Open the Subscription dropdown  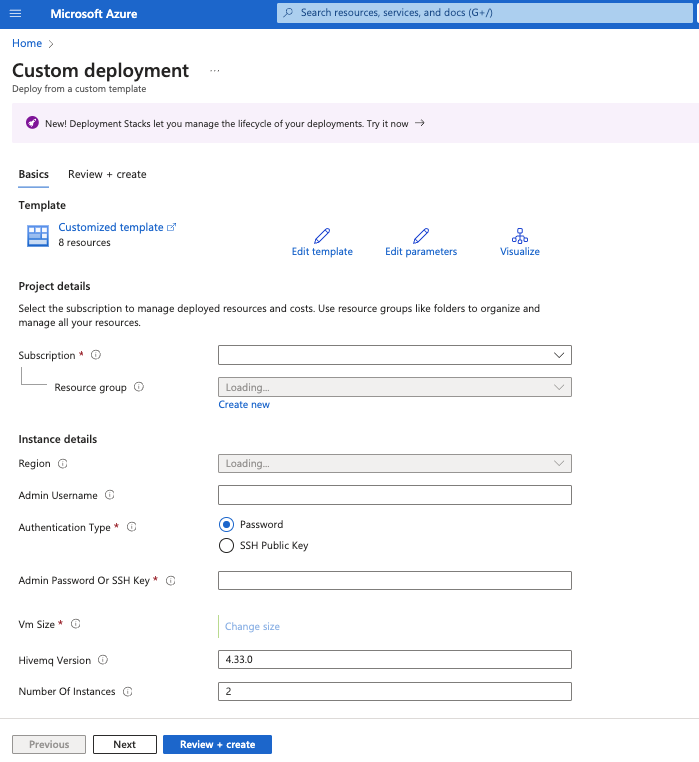[395, 355]
